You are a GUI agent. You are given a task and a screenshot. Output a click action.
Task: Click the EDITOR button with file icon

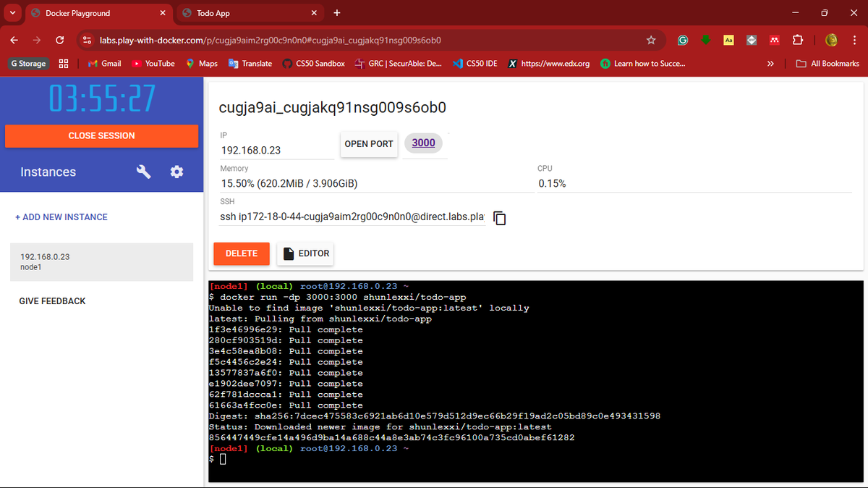pyautogui.click(x=305, y=253)
